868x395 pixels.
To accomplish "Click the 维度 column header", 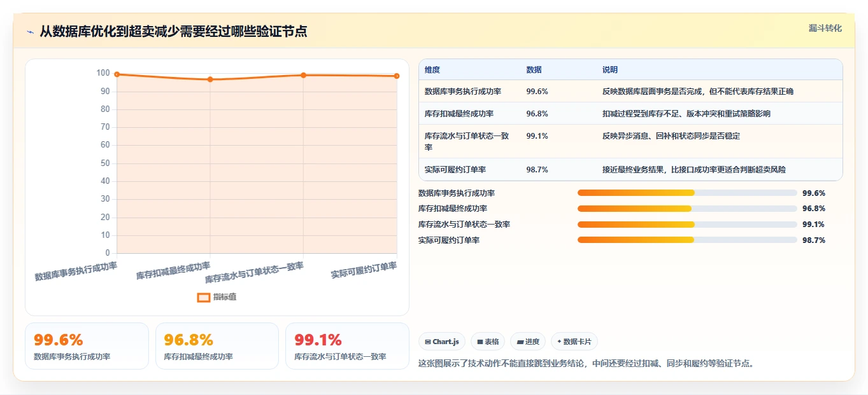I will (432, 70).
